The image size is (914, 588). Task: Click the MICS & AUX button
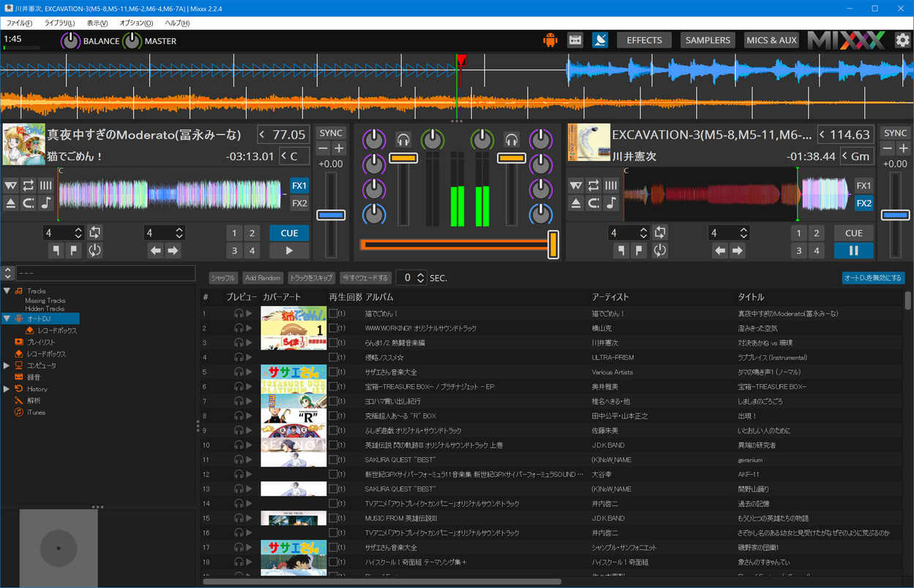[771, 40]
